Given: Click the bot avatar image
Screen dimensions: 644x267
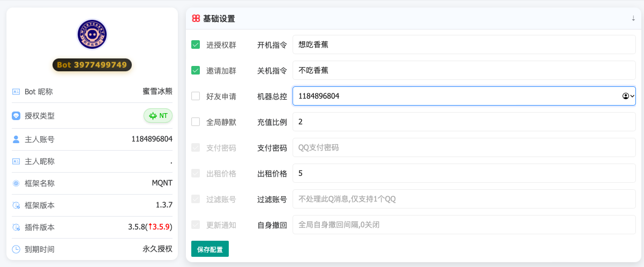Looking at the screenshot, I should (92, 34).
